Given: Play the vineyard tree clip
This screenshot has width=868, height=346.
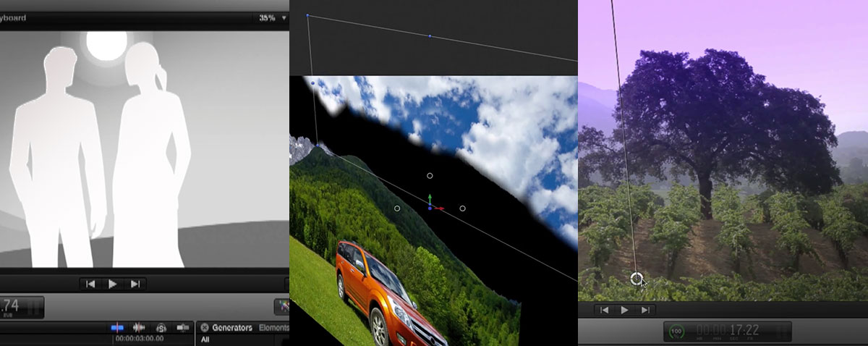Looking at the screenshot, I should click(x=625, y=310).
